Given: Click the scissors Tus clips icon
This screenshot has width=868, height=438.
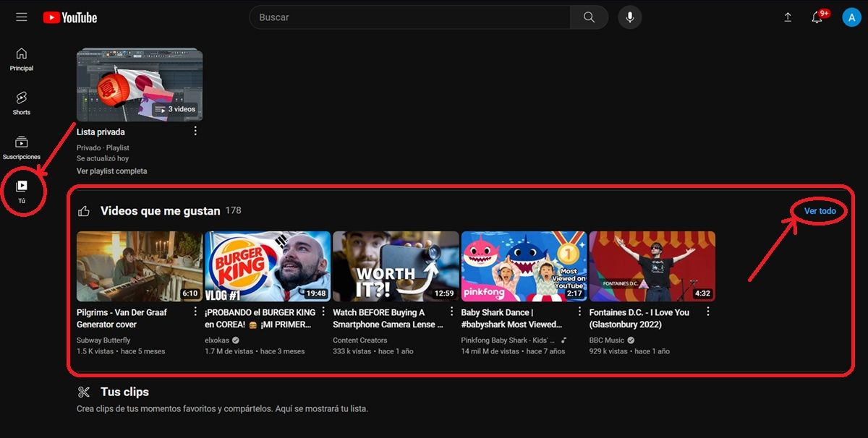Looking at the screenshot, I should point(84,392).
